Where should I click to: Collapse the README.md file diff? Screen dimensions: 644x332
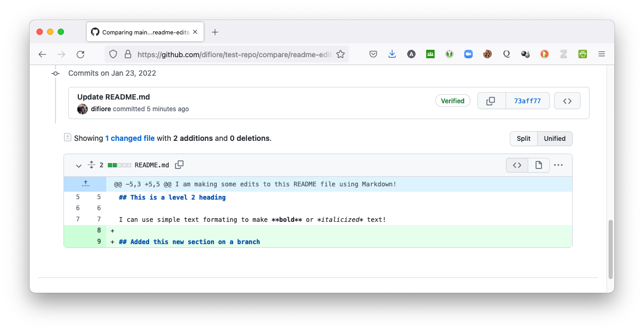tap(79, 165)
